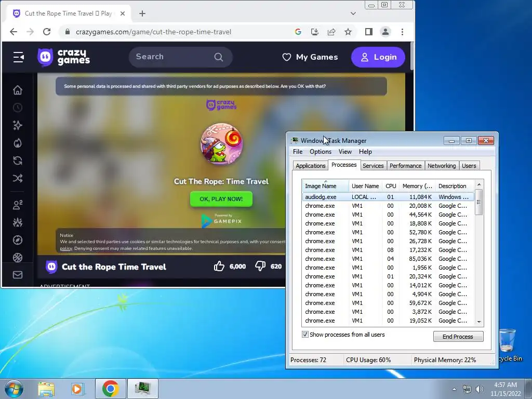Bookmark the page with the star icon

point(348,32)
